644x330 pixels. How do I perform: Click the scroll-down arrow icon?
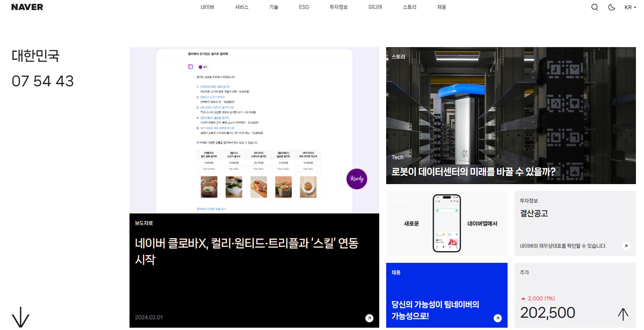point(20,317)
